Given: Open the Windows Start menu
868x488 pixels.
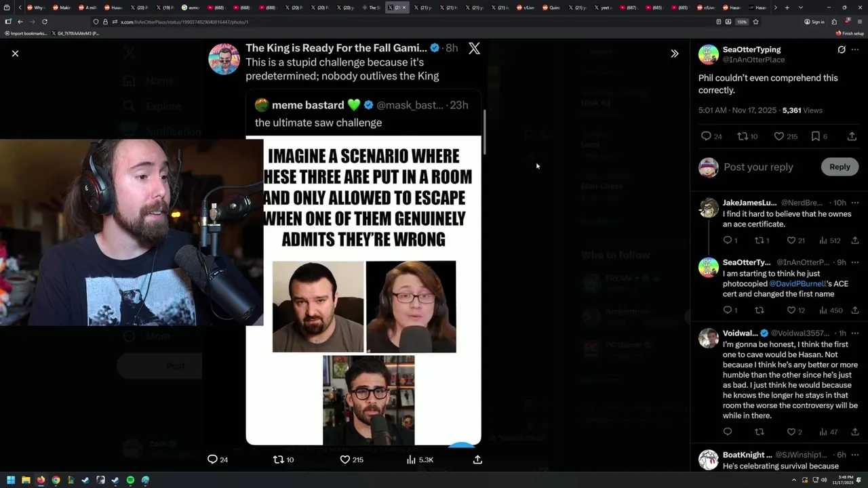Looking at the screenshot, I should point(11,480).
